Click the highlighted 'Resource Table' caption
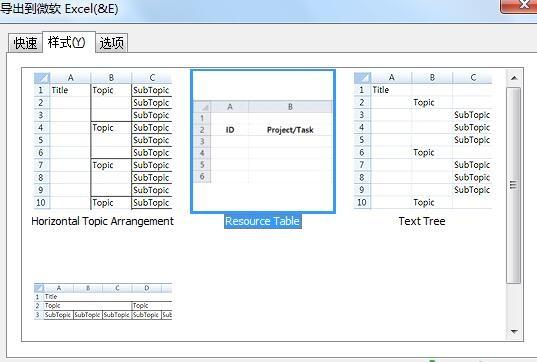 pos(263,221)
